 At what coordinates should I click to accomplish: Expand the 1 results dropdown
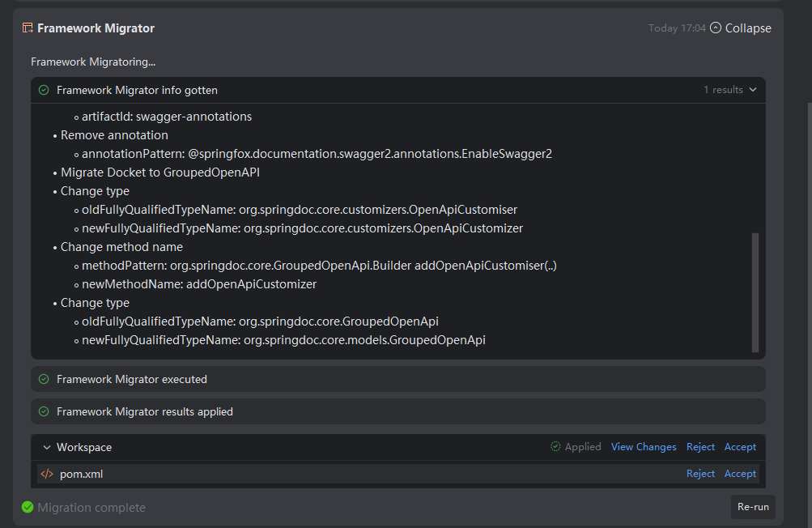coord(730,90)
